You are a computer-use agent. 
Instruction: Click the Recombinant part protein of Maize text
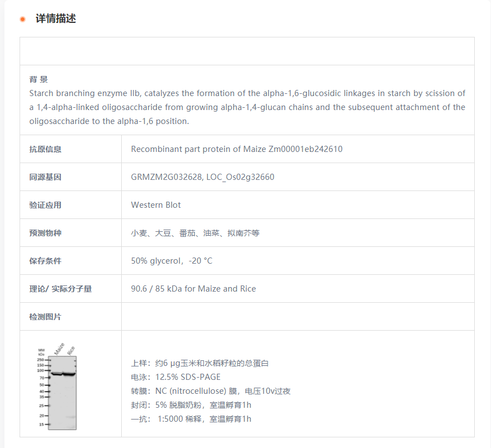click(236, 149)
